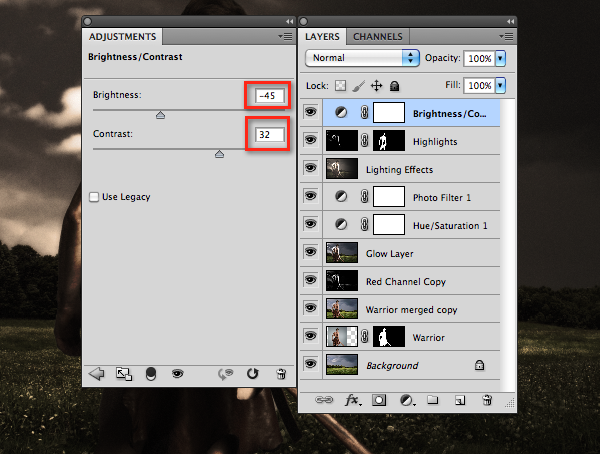This screenshot has height=454, width=600.
Task: Hide the Brightness/Contrast layer
Action: [x=310, y=112]
